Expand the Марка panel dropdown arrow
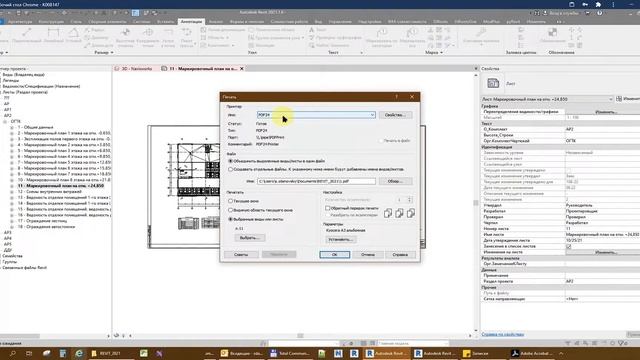 441,53
